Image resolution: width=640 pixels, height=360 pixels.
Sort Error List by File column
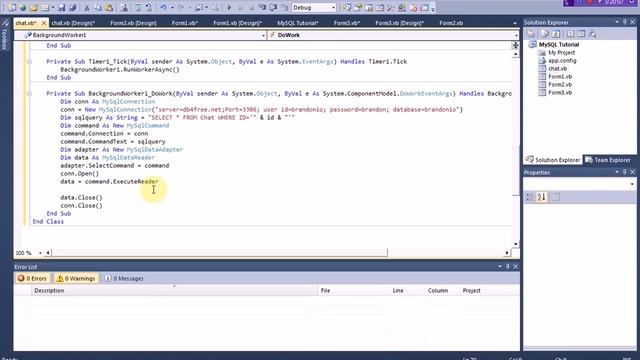pyautogui.click(x=353, y=291)
